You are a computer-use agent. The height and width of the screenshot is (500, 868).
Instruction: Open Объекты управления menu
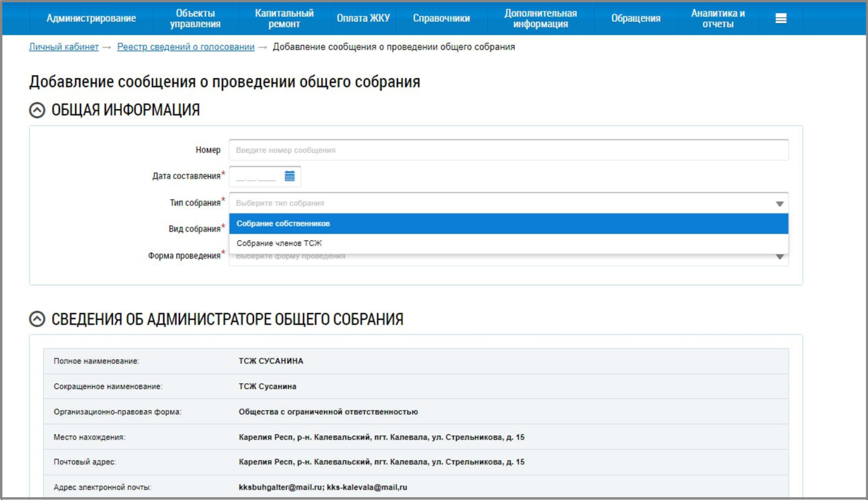coord(195,19)
